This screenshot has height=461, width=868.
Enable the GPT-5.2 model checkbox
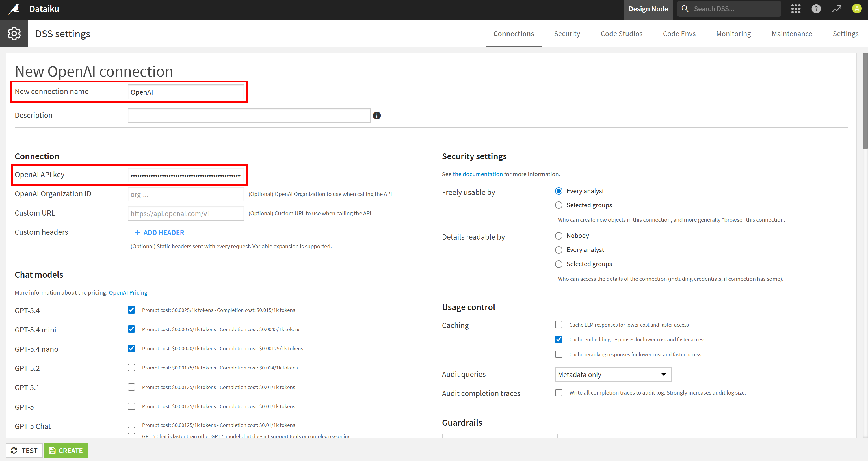point(131,368)
